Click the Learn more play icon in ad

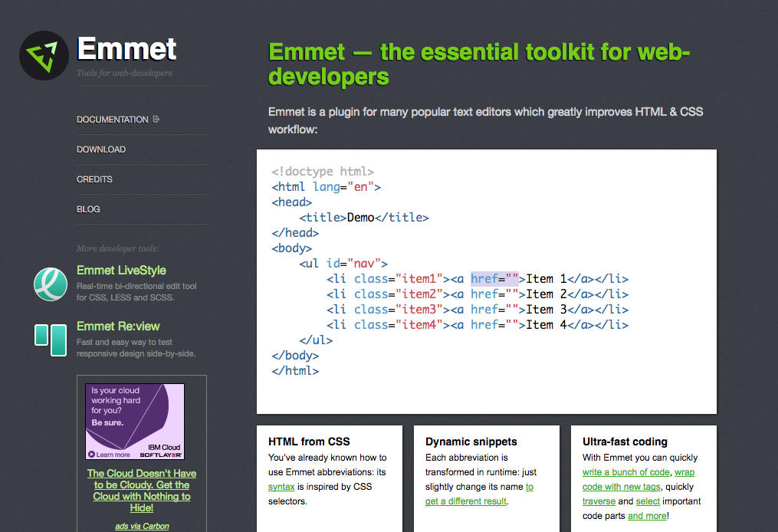(91, 454)
